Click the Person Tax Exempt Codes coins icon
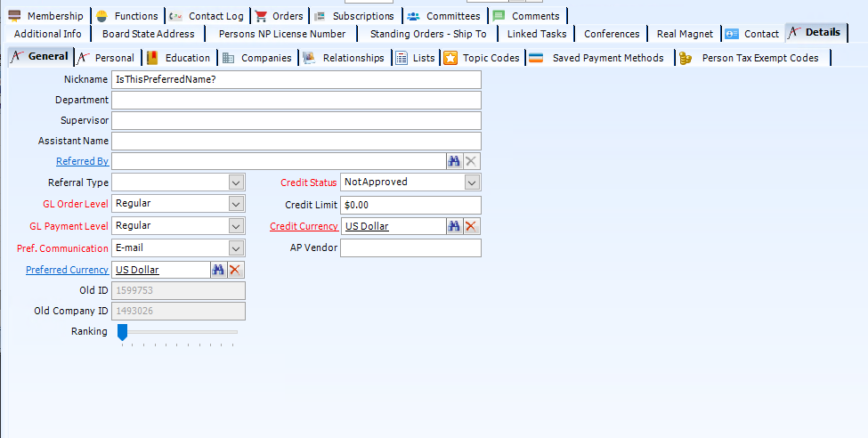Image resolution: width=868 pixels, height=438 pixels. coord(685,58)
